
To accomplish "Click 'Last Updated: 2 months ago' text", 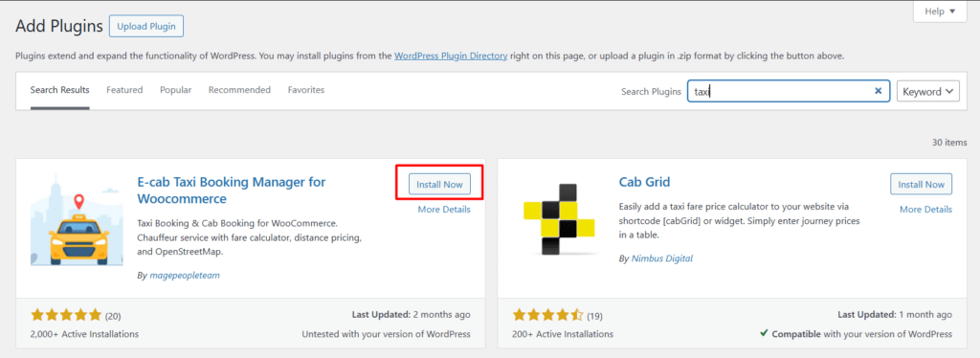I will tap(411, 315).
